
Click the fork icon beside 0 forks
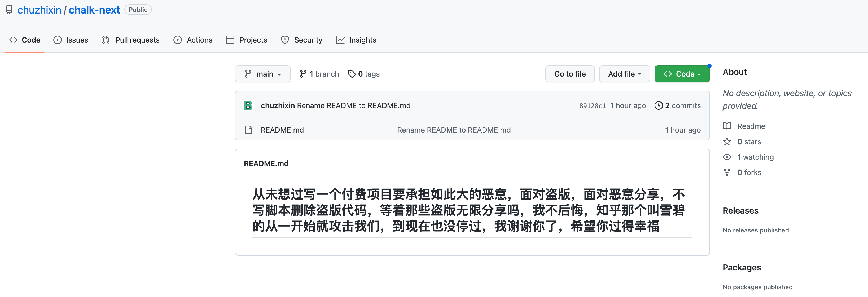[x=727, y=172]
